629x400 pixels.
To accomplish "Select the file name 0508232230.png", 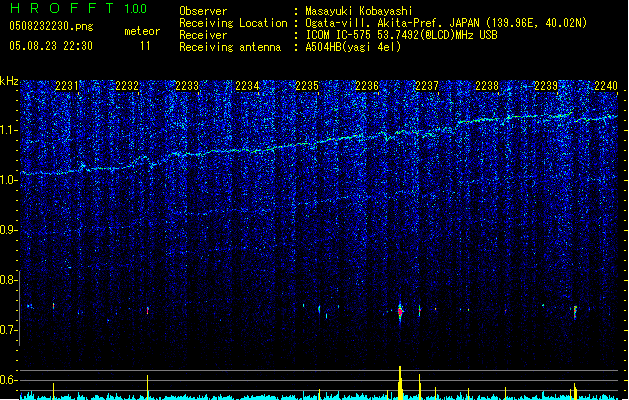I will click(51, 26).
